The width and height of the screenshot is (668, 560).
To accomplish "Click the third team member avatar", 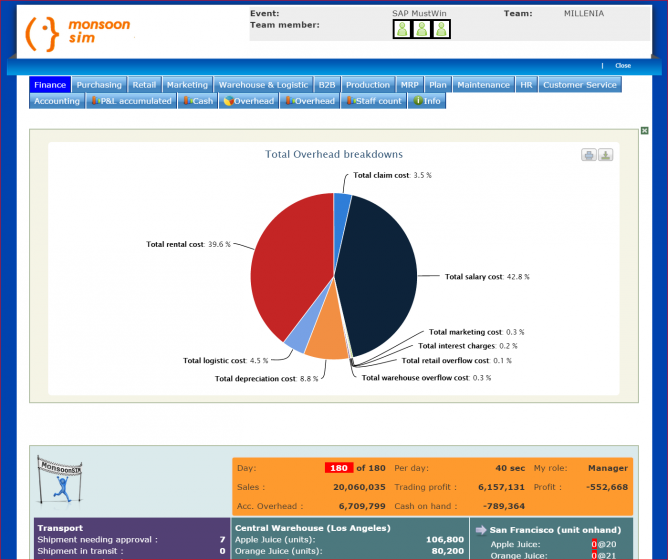I will coord(441,29).
